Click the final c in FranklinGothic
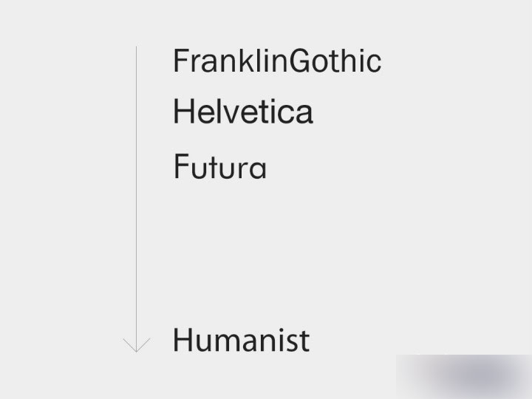532x399 pixels. (374, 64)
